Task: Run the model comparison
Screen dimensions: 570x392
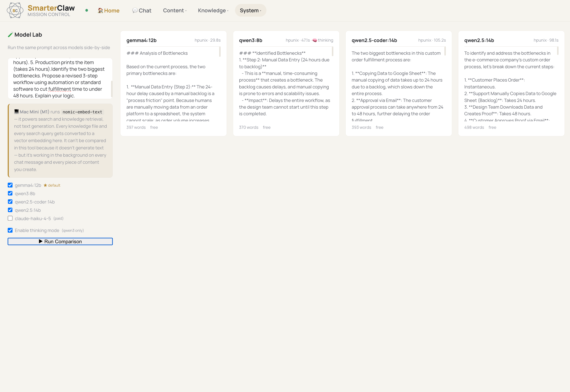Action: (60, 241)
